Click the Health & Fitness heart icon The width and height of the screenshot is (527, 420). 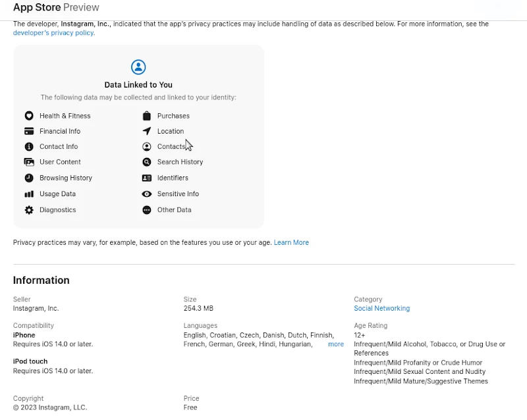(x=29, y=116)
